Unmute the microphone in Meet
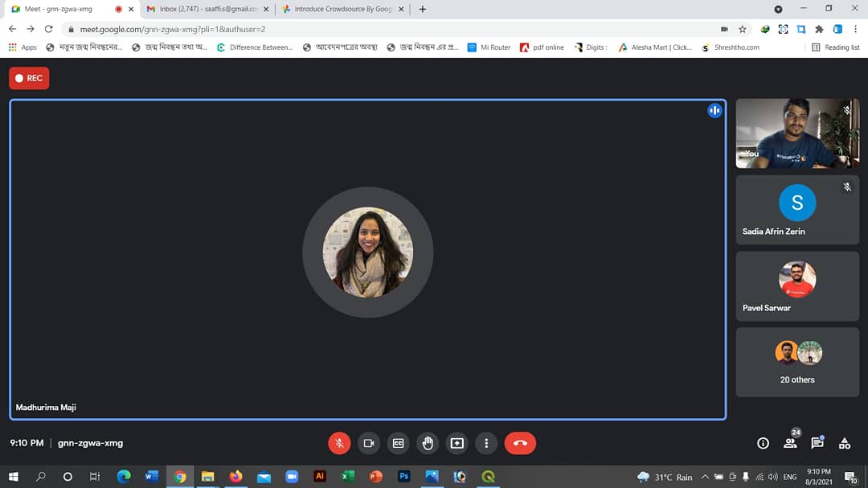The height and width of the screenshot is (488, 868). 339,443
